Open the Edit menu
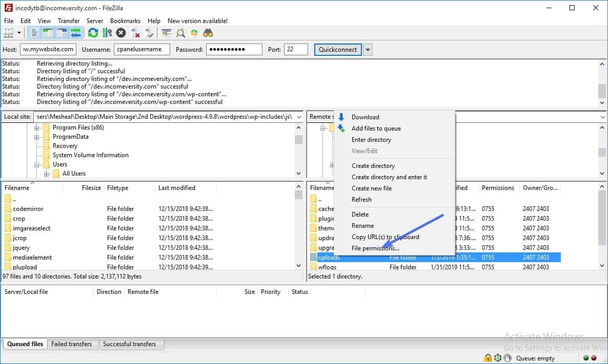Image resolution: width=608 pixels, height=364 pixels. click(26, 21)
